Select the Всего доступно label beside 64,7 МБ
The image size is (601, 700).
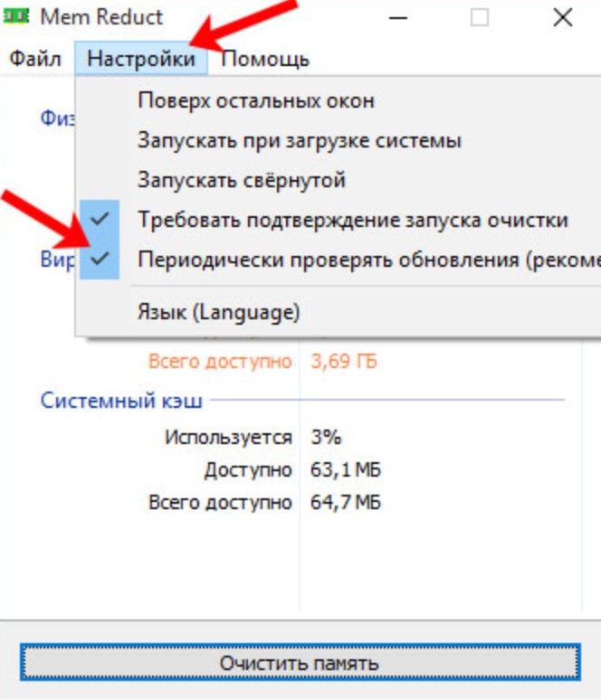(220, 503)
